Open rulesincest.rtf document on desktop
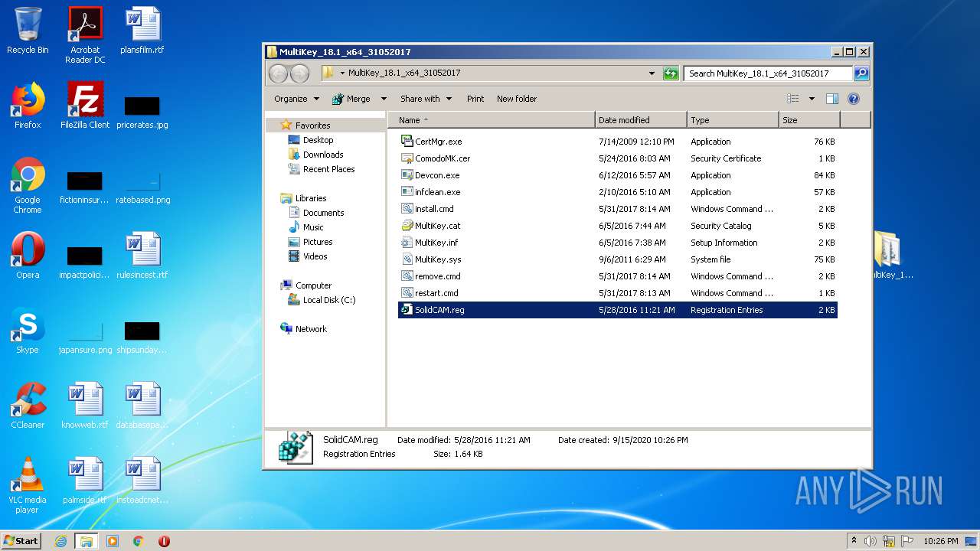 coord(142,256)
